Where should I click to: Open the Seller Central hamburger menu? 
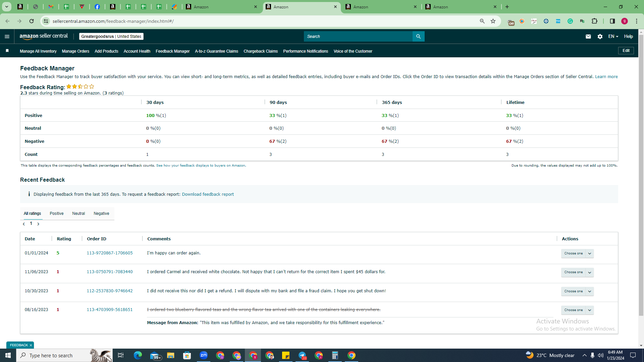tap(7, 37)
